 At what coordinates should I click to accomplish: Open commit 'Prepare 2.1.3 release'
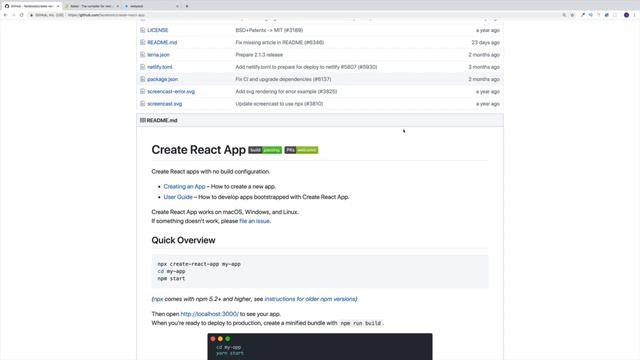coord(259,55)
